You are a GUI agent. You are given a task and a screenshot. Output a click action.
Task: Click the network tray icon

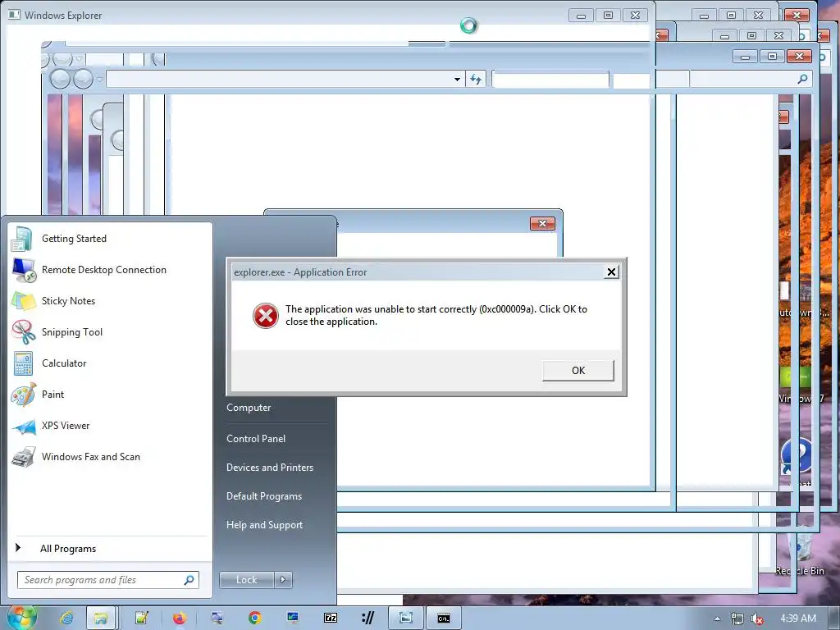pyautogui.click(x=737, y=619)
